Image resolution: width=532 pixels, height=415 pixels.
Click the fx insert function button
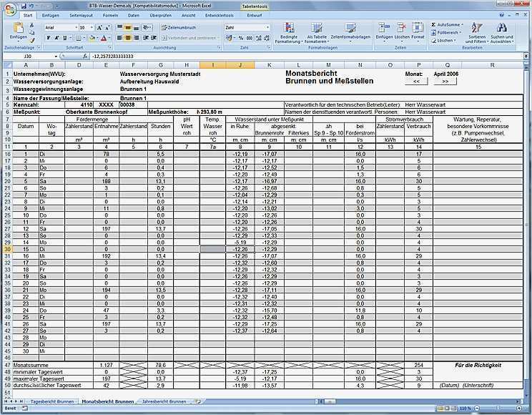pos(85,56)
